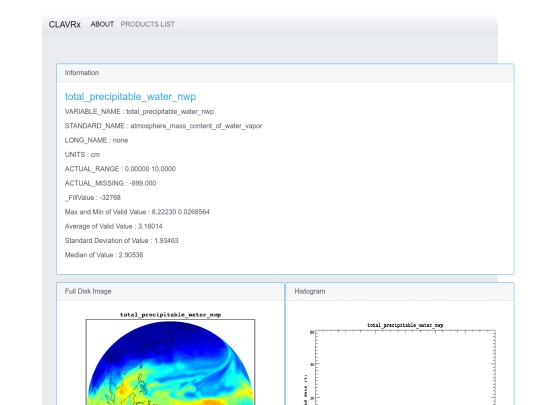Select the Median of Value : 2.90536 line
Viewport: 540px width, 405px height.
(104, 255)
